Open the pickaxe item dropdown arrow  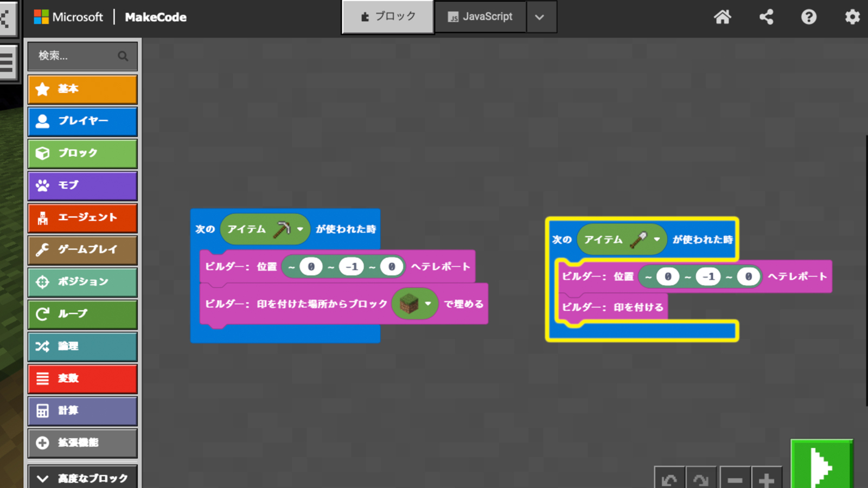coord(300,229)
